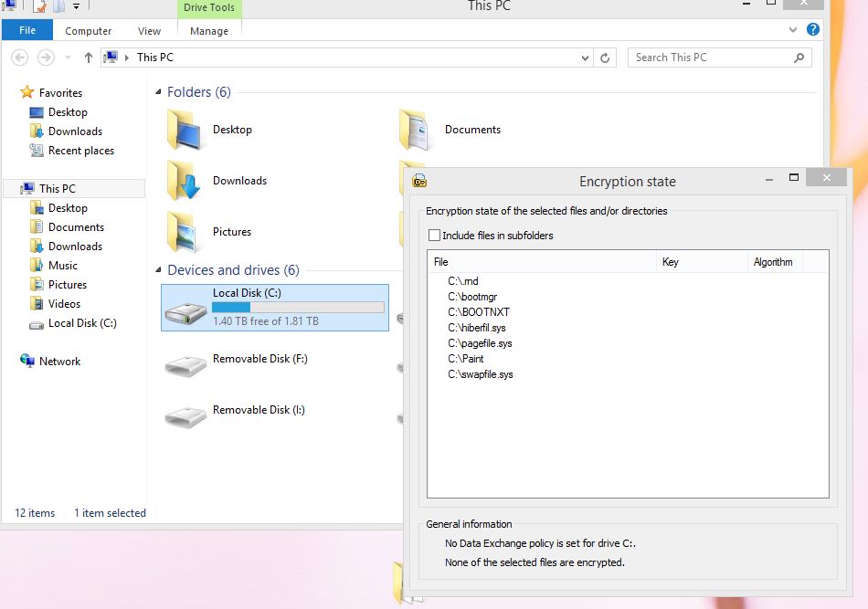Select C:\pagefile.sys in the file list
Image resolution: width=868 pixels, height=609 pixels.
coord(480,343)
